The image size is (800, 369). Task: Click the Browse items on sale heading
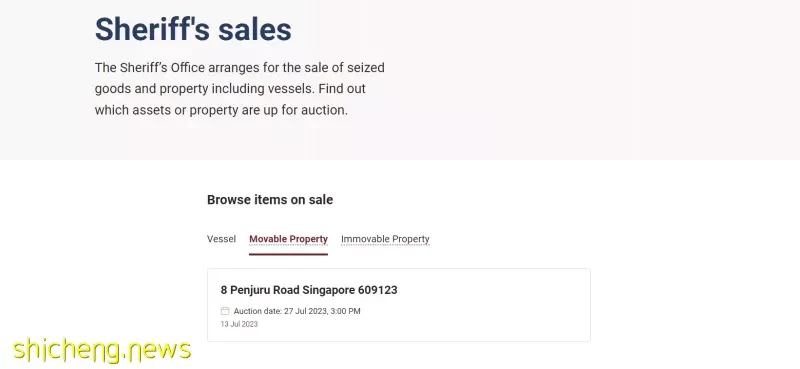[x=270, y=200]
